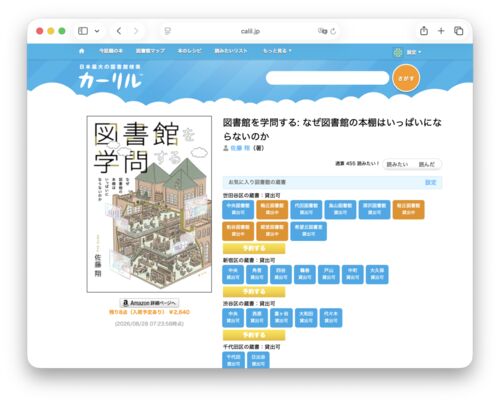Select the 角筈 library tile
500x404 pixels.
[257, 274]
